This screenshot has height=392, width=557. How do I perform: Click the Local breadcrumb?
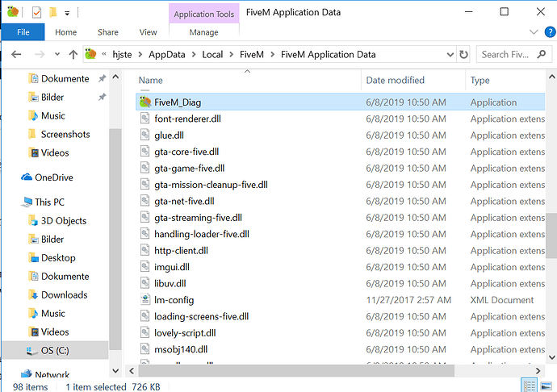click(212, 55)
